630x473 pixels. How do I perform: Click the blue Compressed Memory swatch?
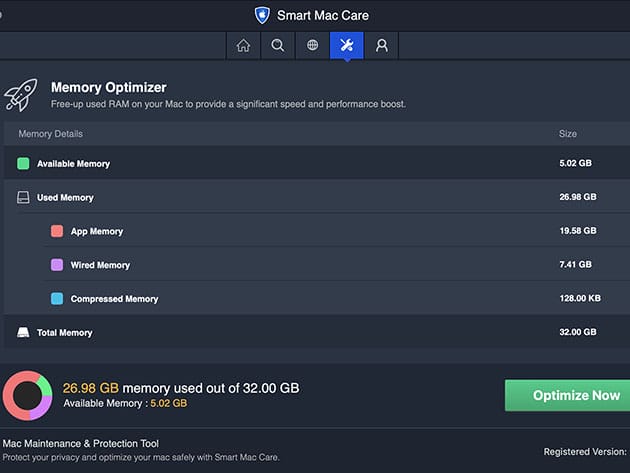[x=57, y=299]
